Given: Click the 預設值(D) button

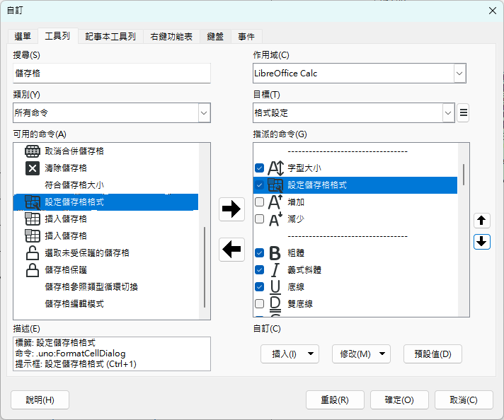Looking at the screenshot, I should 433,354.
